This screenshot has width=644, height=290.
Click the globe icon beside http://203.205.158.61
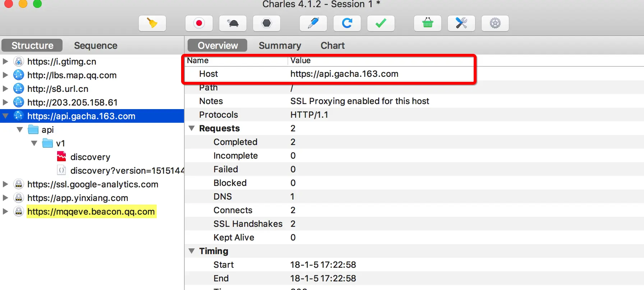tap(19, 102)
